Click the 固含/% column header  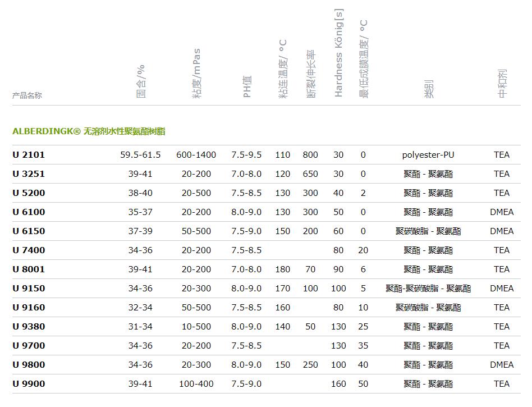point(140,81)
